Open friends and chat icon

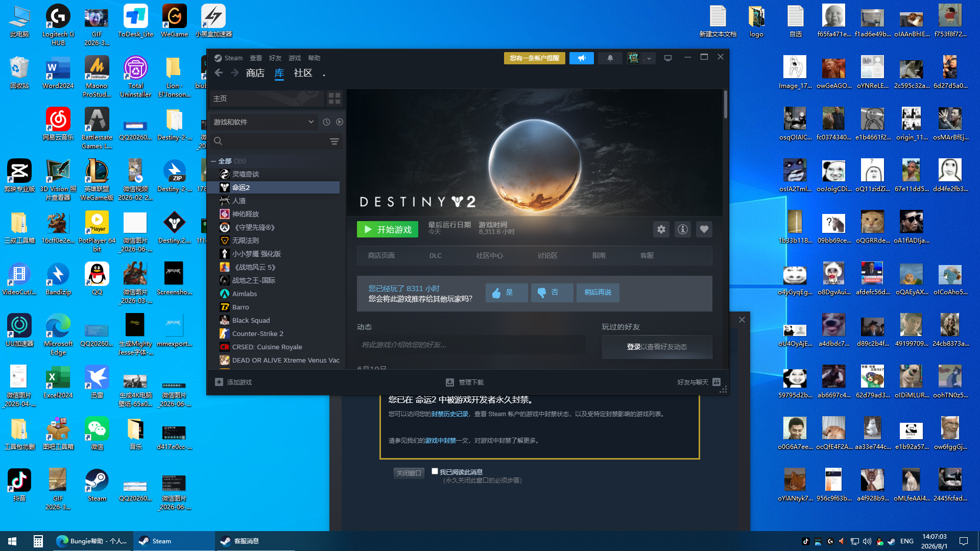(716, 382)
